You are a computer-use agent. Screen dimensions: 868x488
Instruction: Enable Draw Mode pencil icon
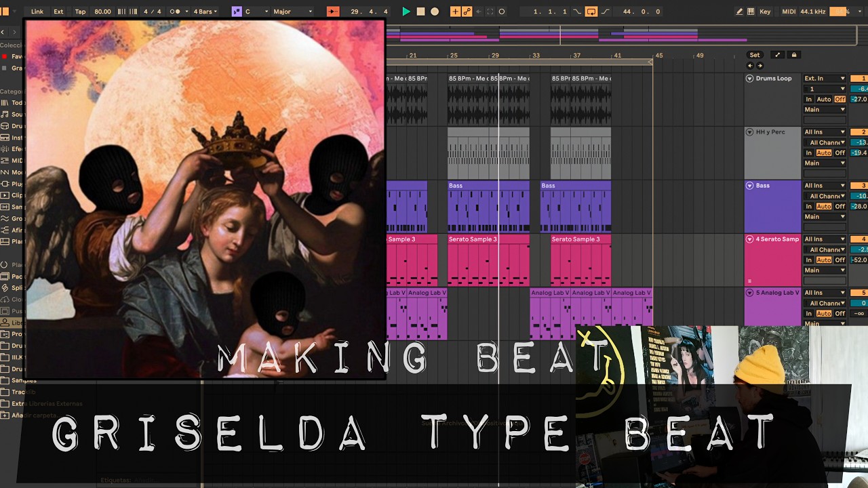[739, 12]
